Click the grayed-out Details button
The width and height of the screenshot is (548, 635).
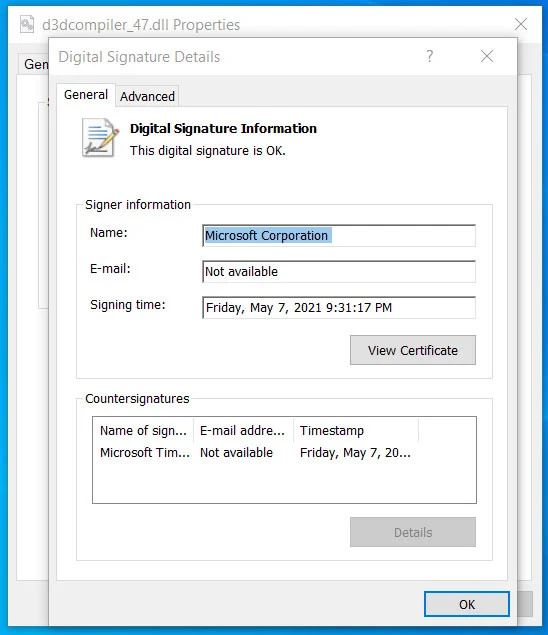tap(413, 532)
